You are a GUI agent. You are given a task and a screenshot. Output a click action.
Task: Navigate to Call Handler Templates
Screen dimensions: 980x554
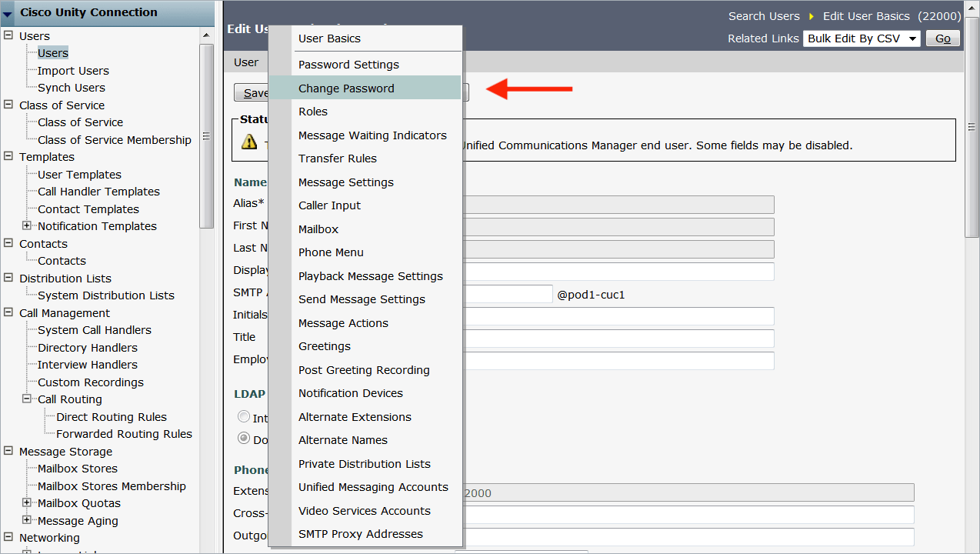pyautogui.click(x=98, y=192)
